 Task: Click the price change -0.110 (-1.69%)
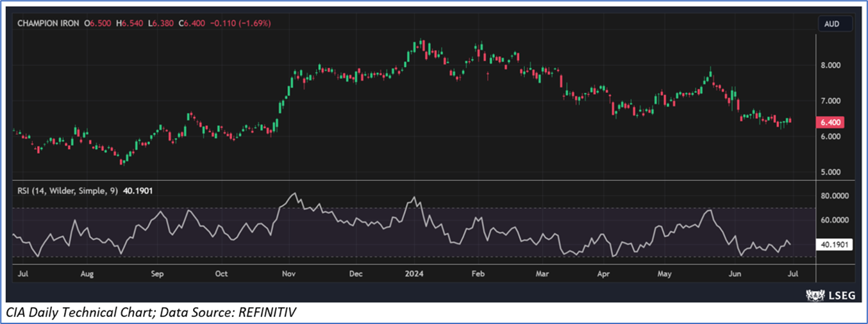pyautogui.click(x=240, y=23)
